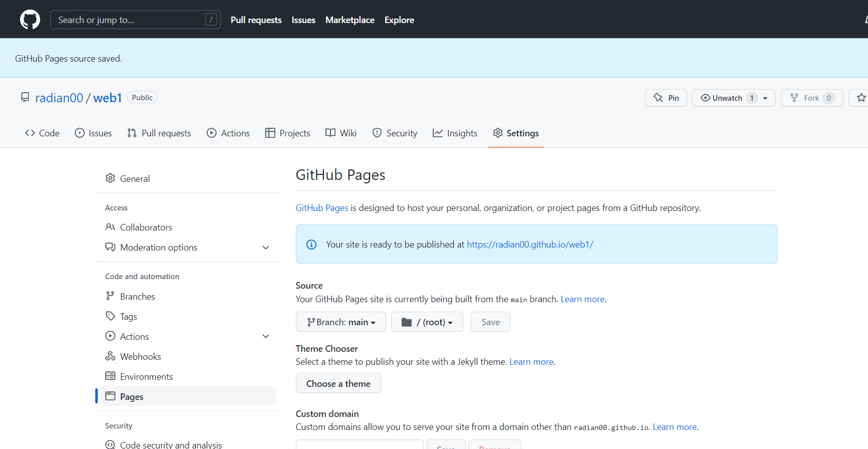Click Learn more link under Custom domain

pyautogui.click(x=674, y=427)
